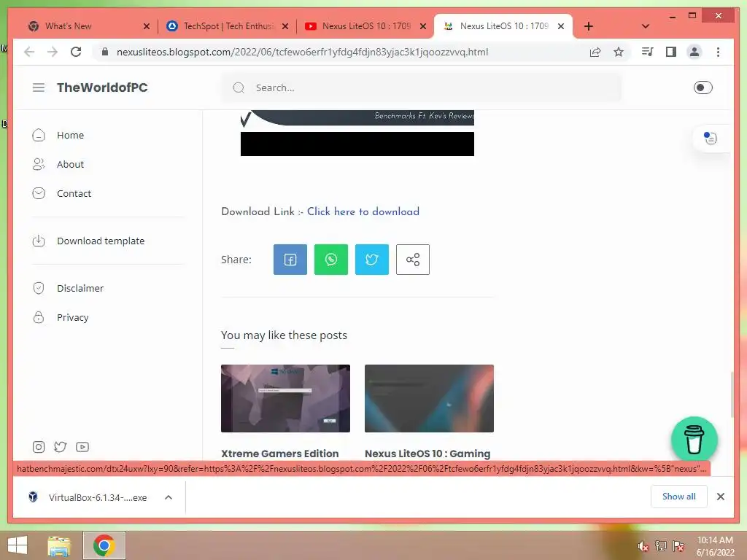
Task: Open the hamburger menu next to TheWorldofPC
Action: click(39, 87)
